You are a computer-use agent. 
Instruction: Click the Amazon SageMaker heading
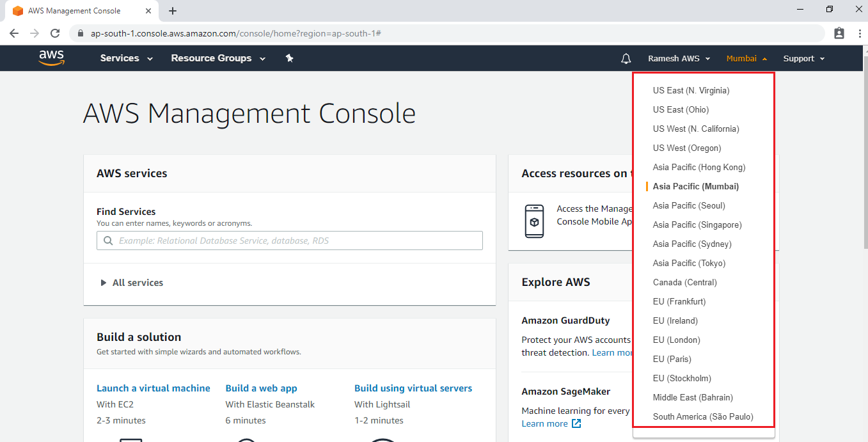coord(565,391)
